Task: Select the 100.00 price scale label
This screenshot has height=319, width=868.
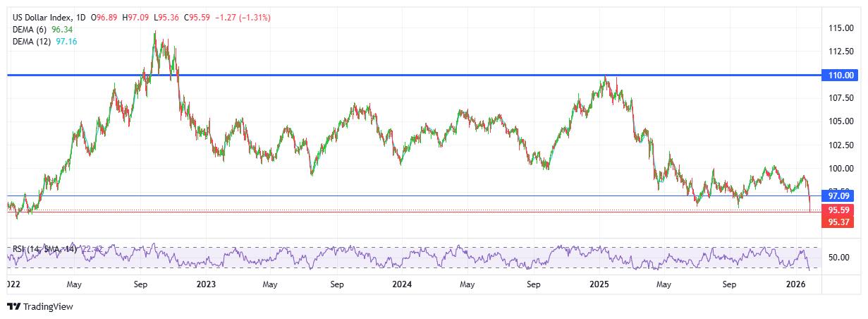Action: (841, 169)
